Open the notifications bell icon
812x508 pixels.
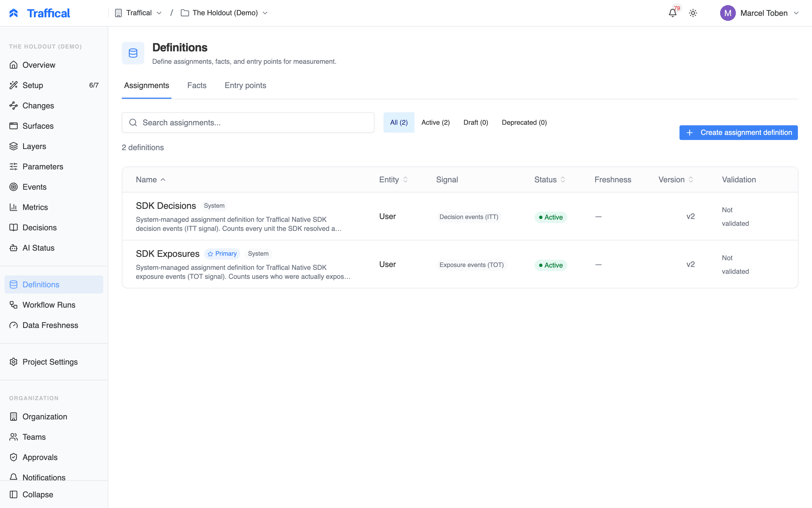[x=672, y=13]
